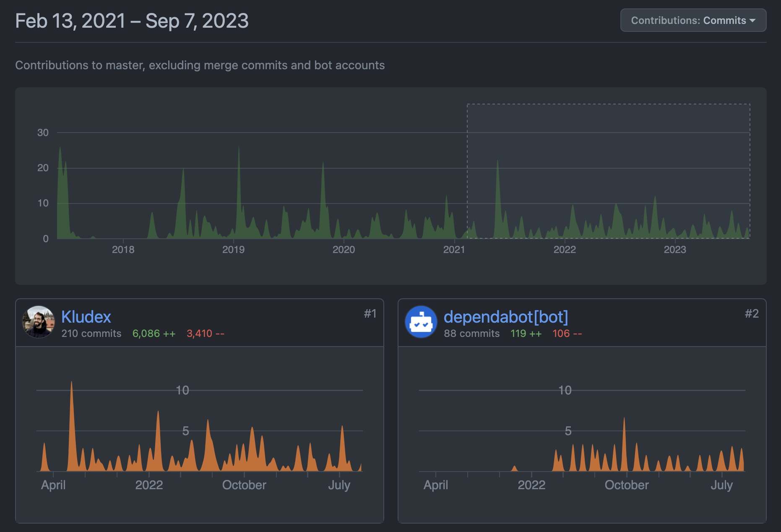781x532 pixels.
Task: Click the October label in Kludex's chart
Action: coord(244,485)
